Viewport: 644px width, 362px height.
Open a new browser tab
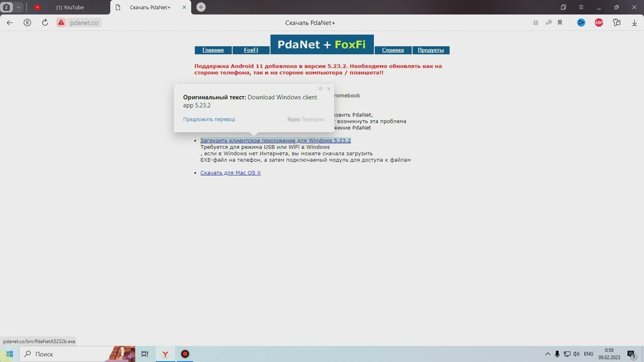[201, 7]
